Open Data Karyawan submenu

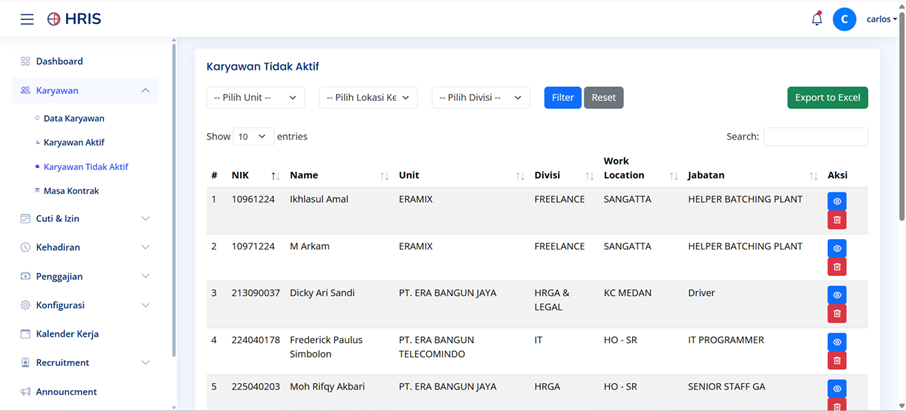tap(74, 119)
